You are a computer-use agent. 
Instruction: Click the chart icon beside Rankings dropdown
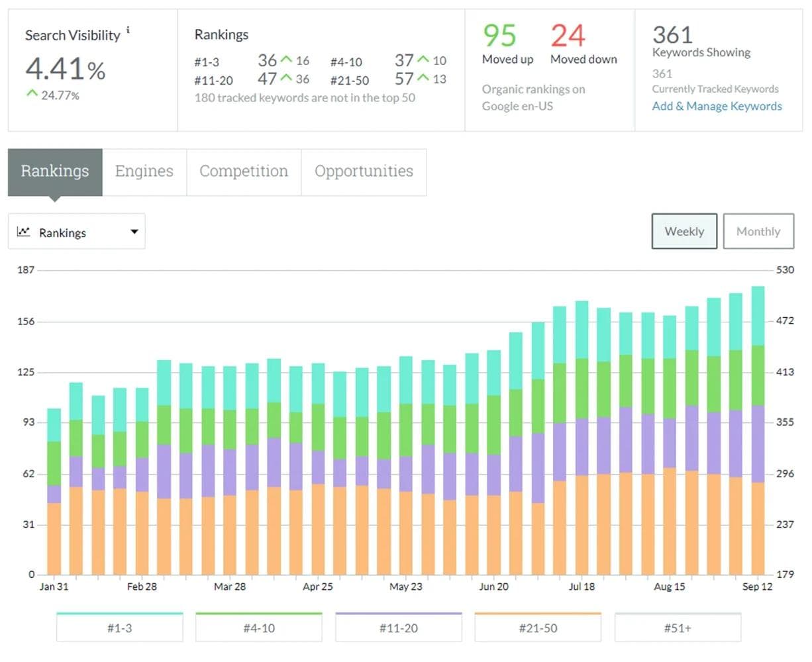click(x=24, y=232)
